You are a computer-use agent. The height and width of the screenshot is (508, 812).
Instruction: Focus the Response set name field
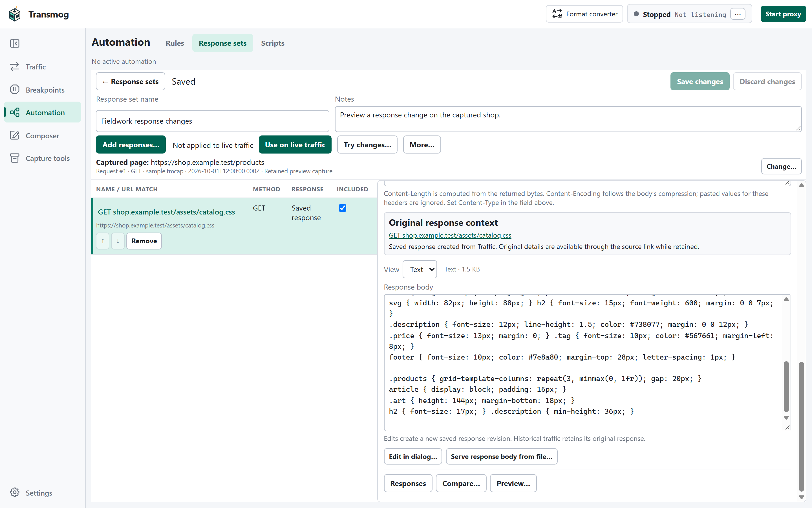212,121
